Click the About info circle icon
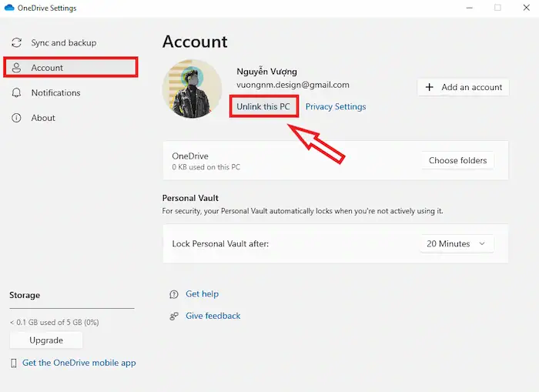The image size is (539, 392). pos(16,118)
